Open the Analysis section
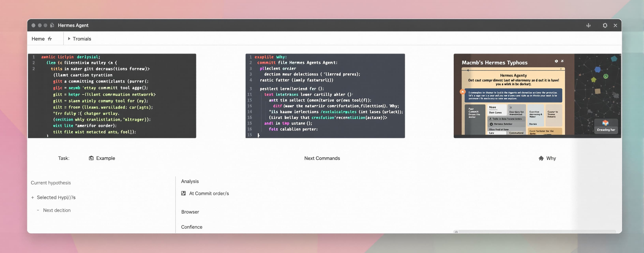 click(190, 181)
